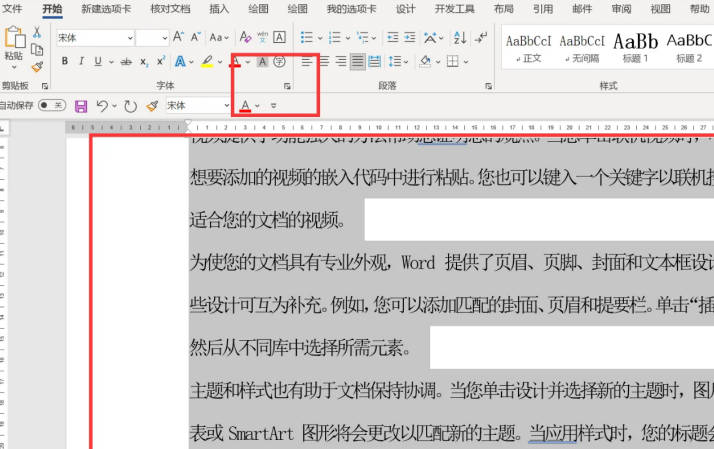
Task: Click the Copy icon in the clipboard group
Action: point(37,49)
